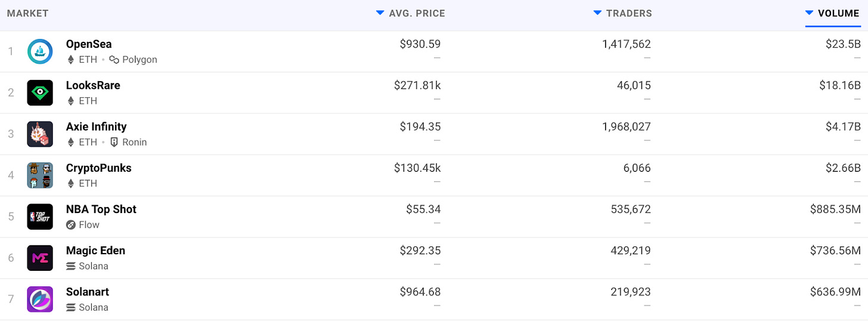Toggle the Volume column sort arrow
This screenshot has height=321, width=868.
809,13
